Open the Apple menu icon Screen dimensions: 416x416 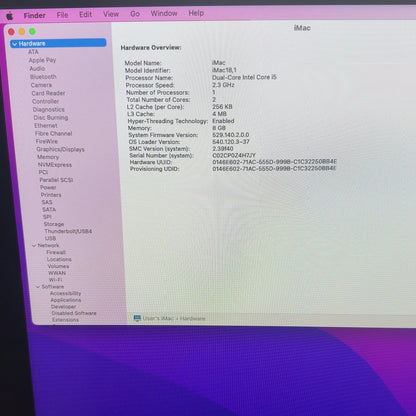click(x=10, y=16)
